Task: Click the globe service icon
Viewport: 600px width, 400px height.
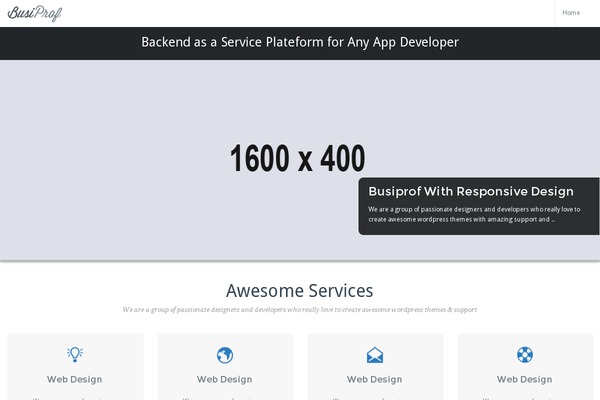Action: tap(225, 355)
